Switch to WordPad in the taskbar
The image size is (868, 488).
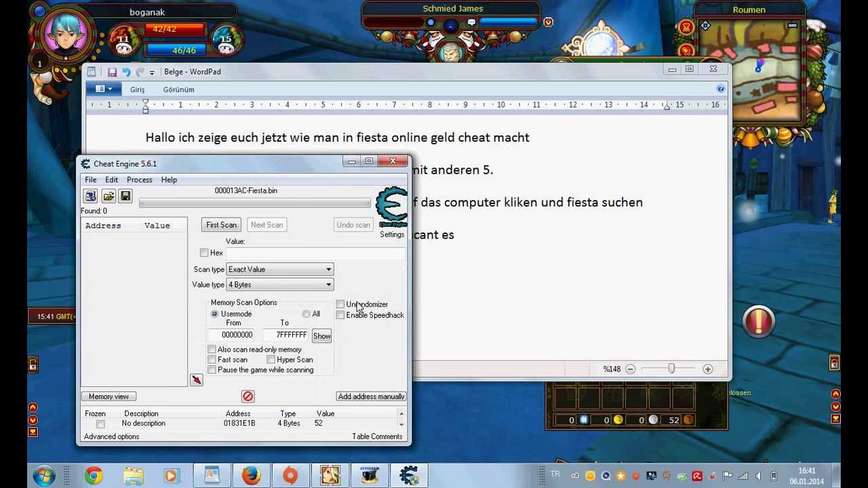(212, 476)
